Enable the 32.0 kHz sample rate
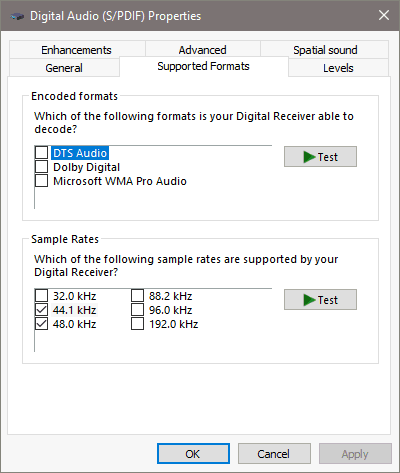Screen dimensions: 400x473 pyautogui.click(x=41, y=296)
